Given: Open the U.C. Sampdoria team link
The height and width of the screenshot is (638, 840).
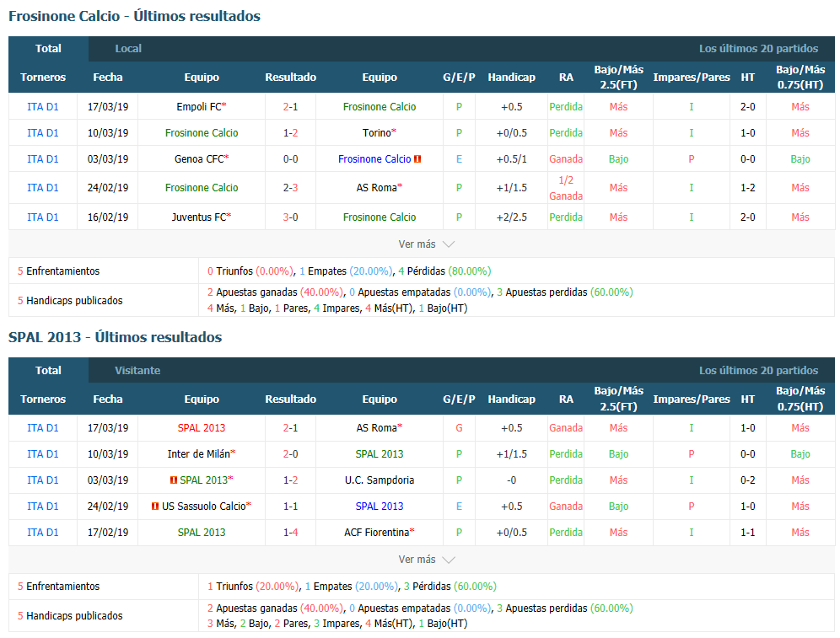Looking at the screenshot, I should pos(380,480).
